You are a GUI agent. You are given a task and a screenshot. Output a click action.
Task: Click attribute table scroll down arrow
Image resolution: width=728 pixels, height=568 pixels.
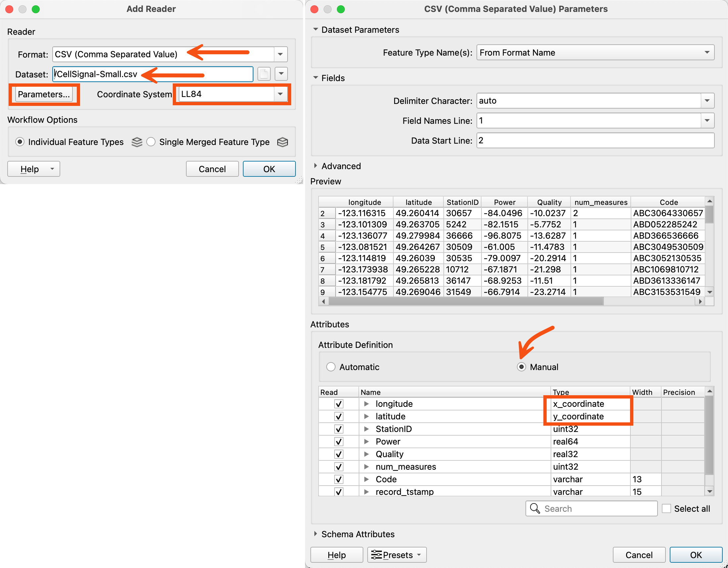[x=710, y=491]
